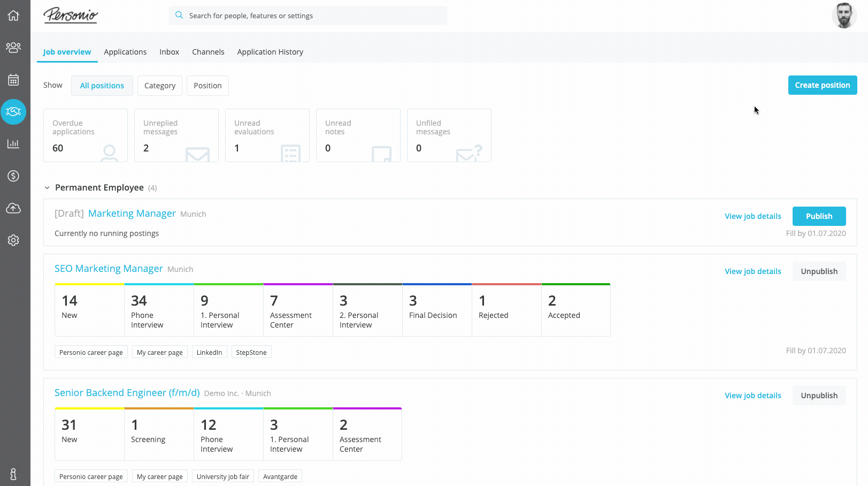The height and width of the screenshot is (486, 868).
Task: Open the cloud upload import icon
Action: point(13,208)
